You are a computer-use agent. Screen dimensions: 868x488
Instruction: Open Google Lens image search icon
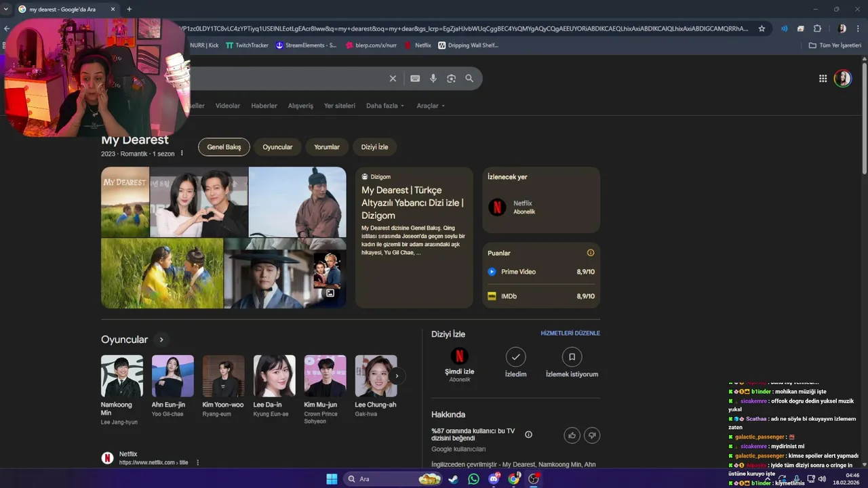pos(451,79)
